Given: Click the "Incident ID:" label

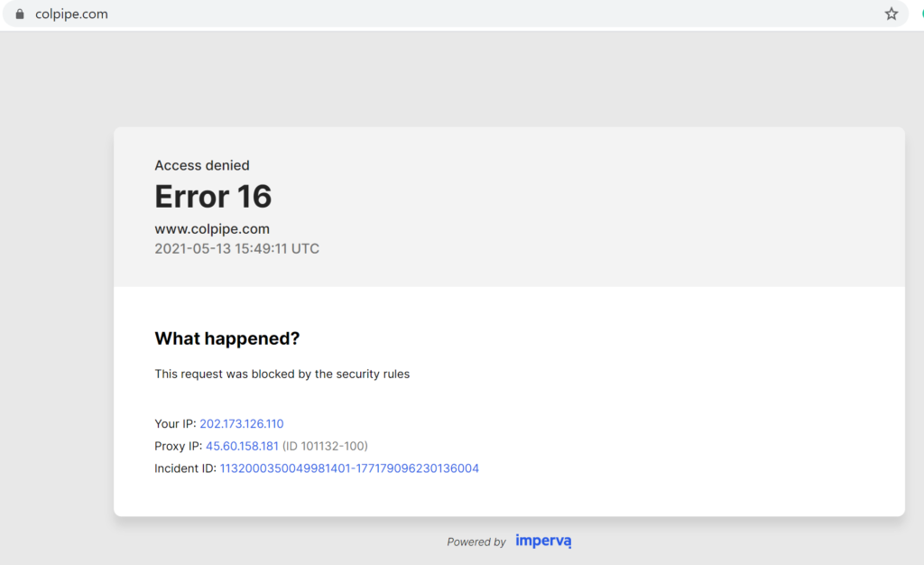Looking at the screenshot, I should click(x=186, y=468).
